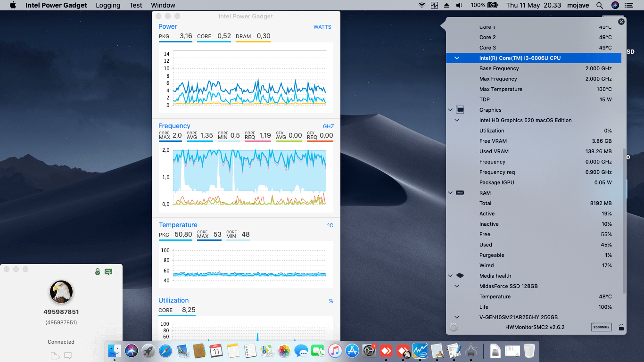
Task: Click the PKG 50,80 temperature readout
Action: [175, 235]
